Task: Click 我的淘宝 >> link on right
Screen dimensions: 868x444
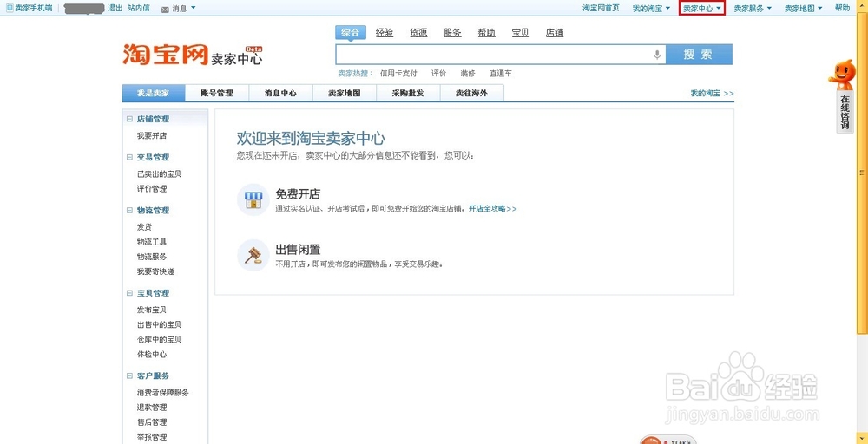Action: pyautogui.click(x=712, y=94)
